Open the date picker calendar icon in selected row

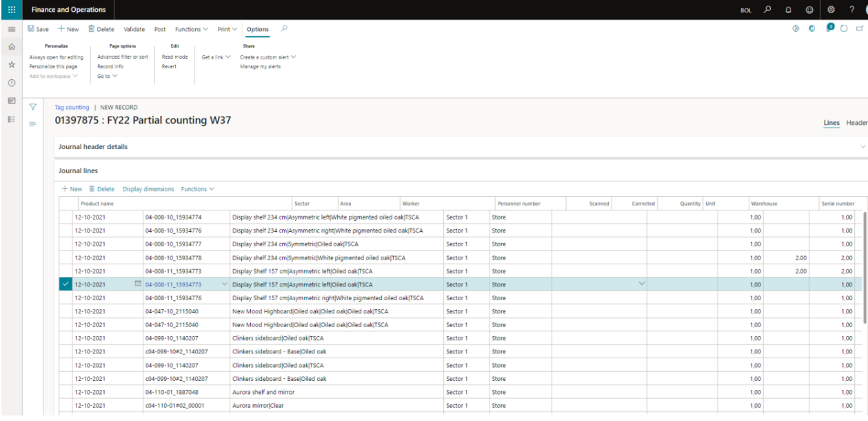pos(137,284)
